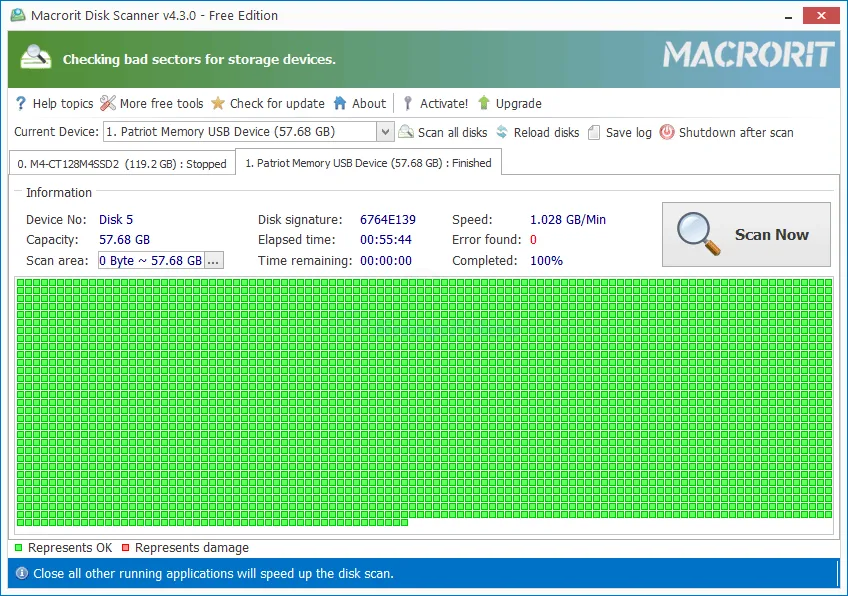Click the More free tools wrench icon
Image resolution: width=848 pixels, height=596 pixels.
click(108, 103)
